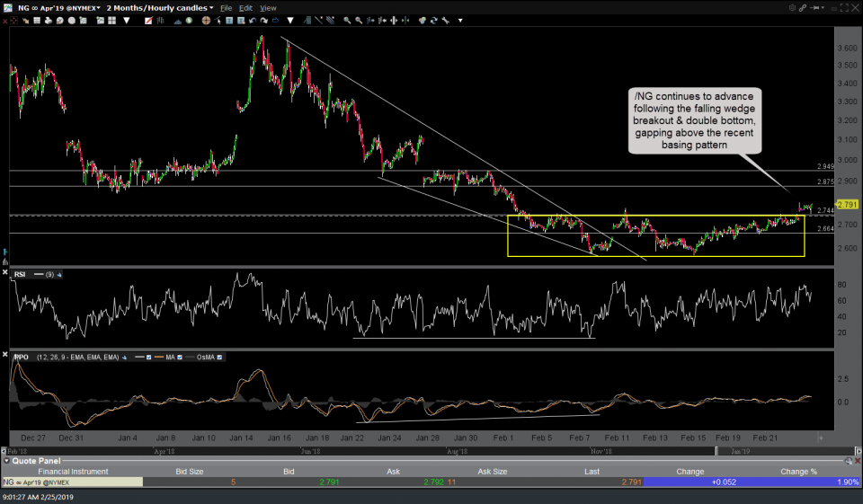
Task: Open the File menu
Action: pos(226,7)
